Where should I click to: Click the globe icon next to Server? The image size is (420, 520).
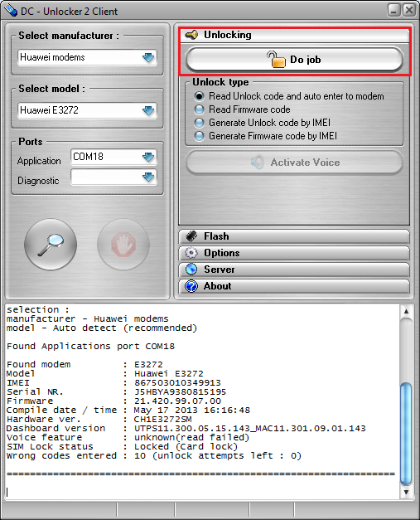191,270
